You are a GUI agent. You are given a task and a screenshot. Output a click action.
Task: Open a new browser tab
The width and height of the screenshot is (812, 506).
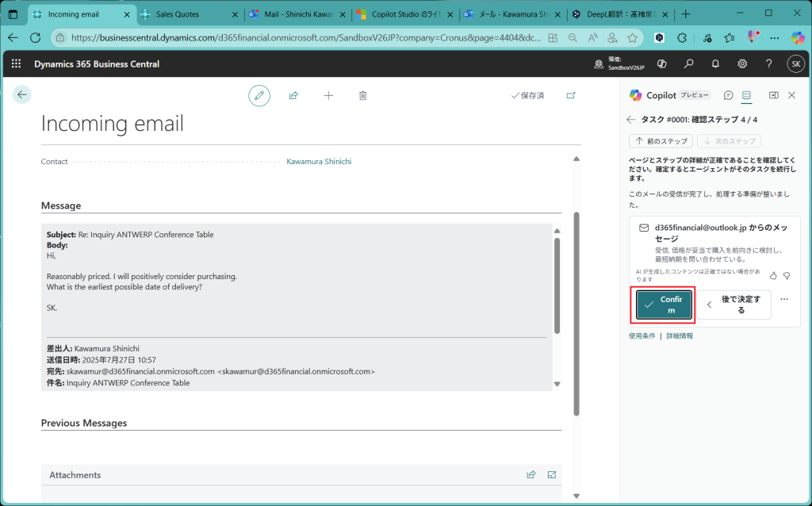point(686,14)
